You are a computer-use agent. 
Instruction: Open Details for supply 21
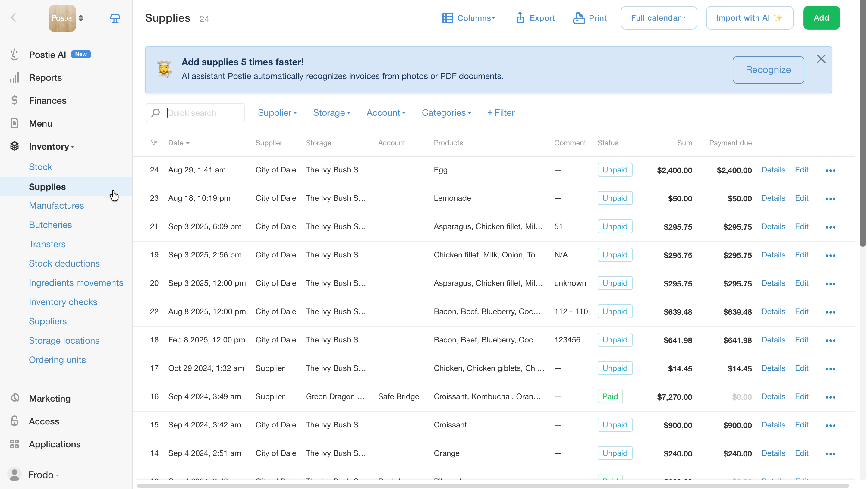pyautogui.click(x=773, y=226)
